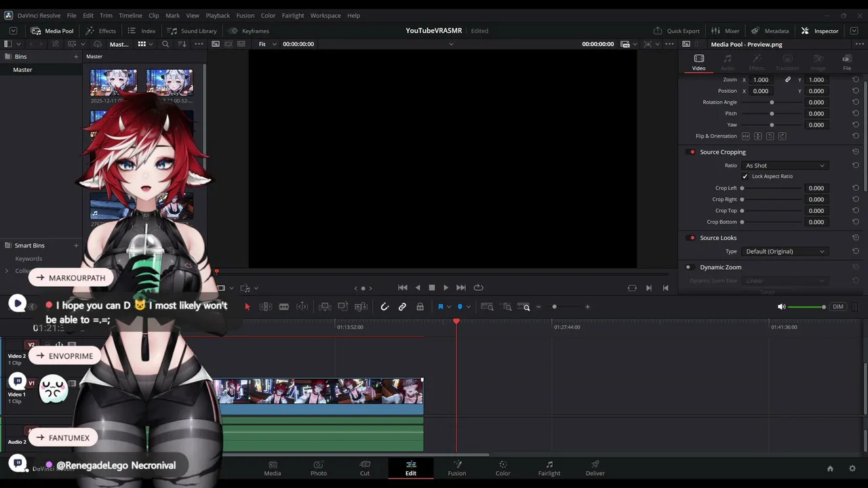The image size is (868, 488).
Task: Click the Flip Vertical icon
Action: (758, 136)
